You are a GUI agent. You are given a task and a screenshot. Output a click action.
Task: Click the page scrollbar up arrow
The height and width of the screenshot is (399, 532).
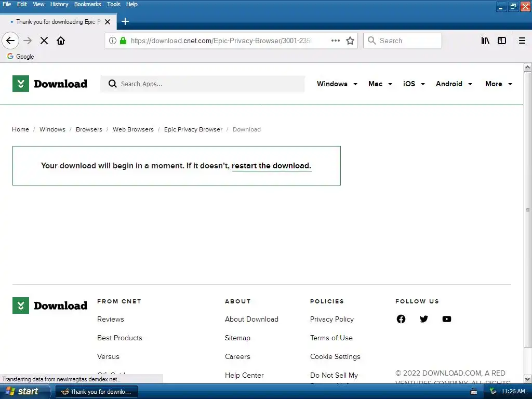point(527,67)
